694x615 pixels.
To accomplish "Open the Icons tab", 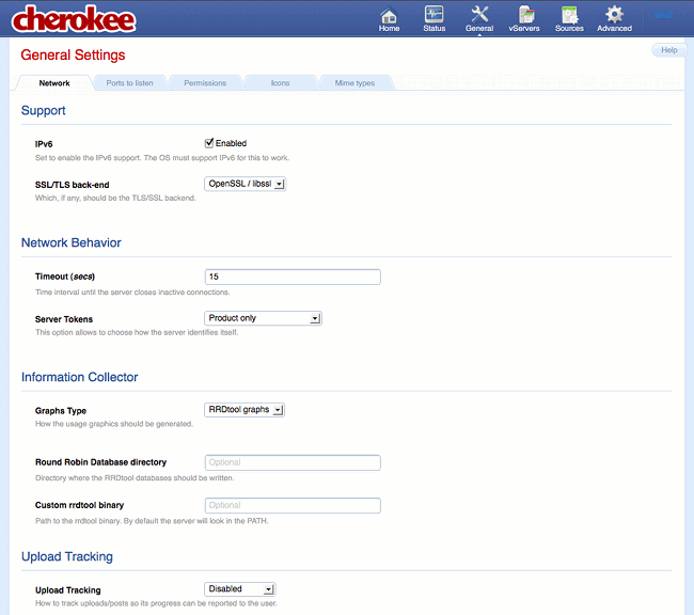I will click(x=280, y=83).
